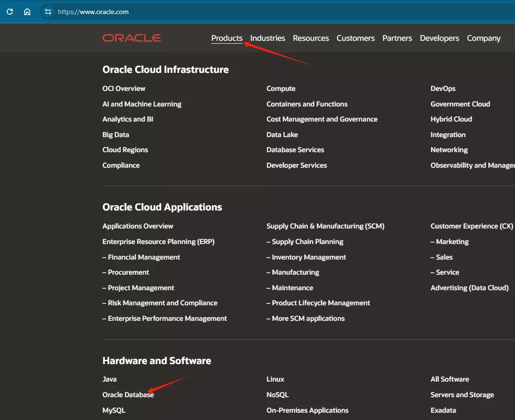
Task: Open Servers and Storage link
Action: click(x=462, y=395)
